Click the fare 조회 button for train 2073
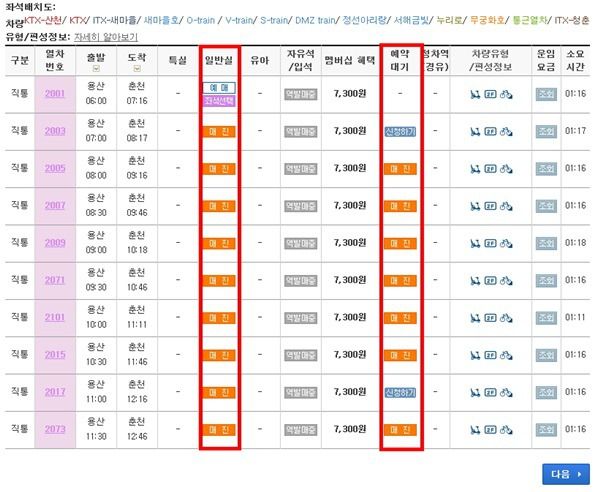 [x=546, y=430]
